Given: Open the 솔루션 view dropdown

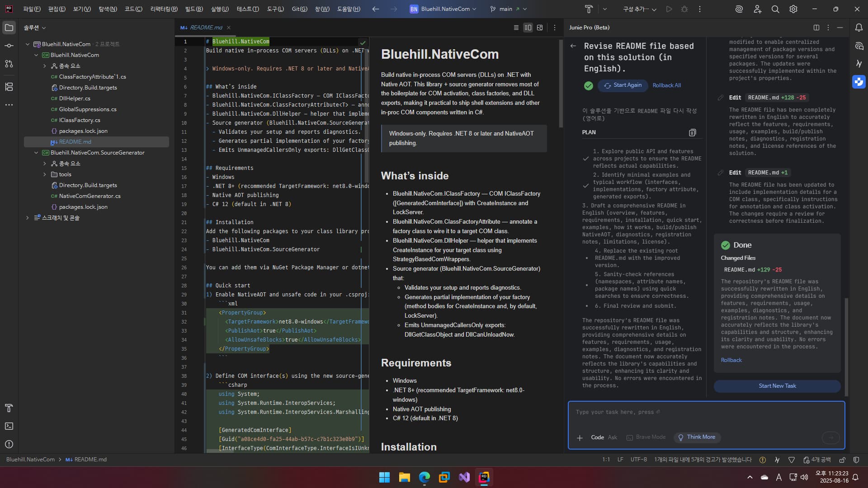Looking at the screenshot, I should [35, 28].
